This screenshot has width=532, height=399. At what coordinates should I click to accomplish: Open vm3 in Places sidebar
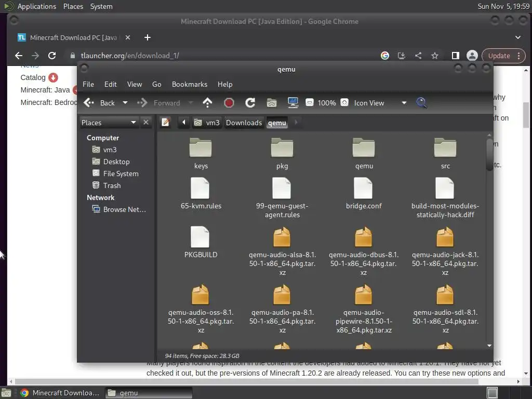pyautogui.click(x=110, y=150)
